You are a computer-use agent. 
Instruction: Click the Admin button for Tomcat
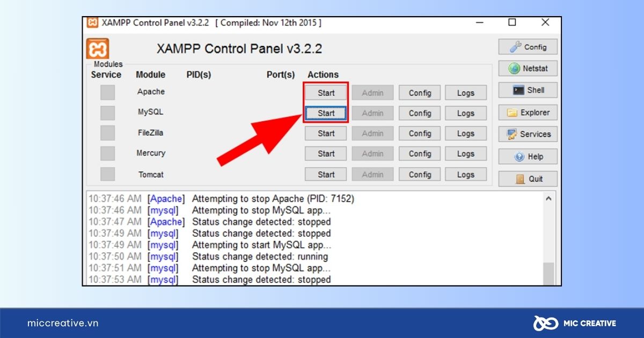pyautogui.click(x=372, y=174)
